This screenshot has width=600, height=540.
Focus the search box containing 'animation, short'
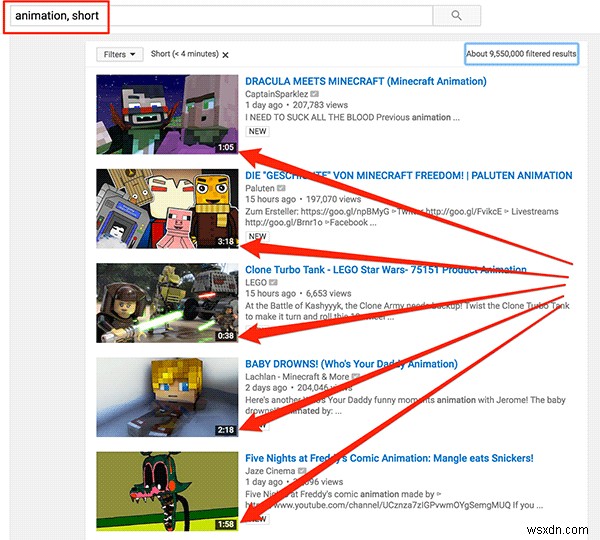tap(221, 16)
